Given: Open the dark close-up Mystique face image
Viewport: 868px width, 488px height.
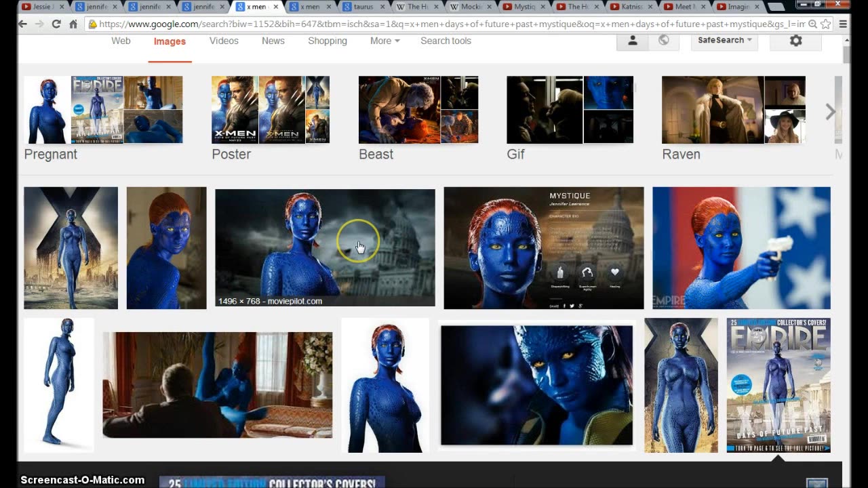Looking at the screenshot, I should (536, 385).
